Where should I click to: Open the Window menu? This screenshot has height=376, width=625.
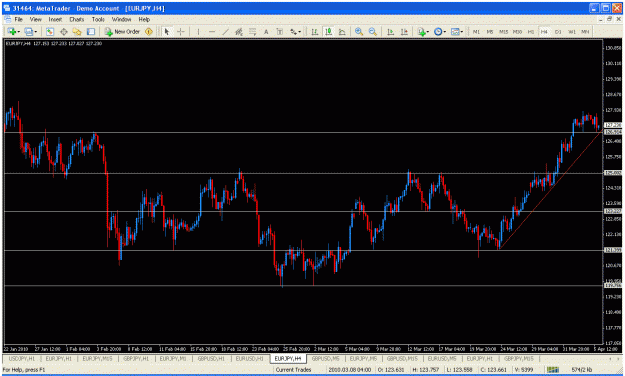pyautogui.click(x=121, y=19)
